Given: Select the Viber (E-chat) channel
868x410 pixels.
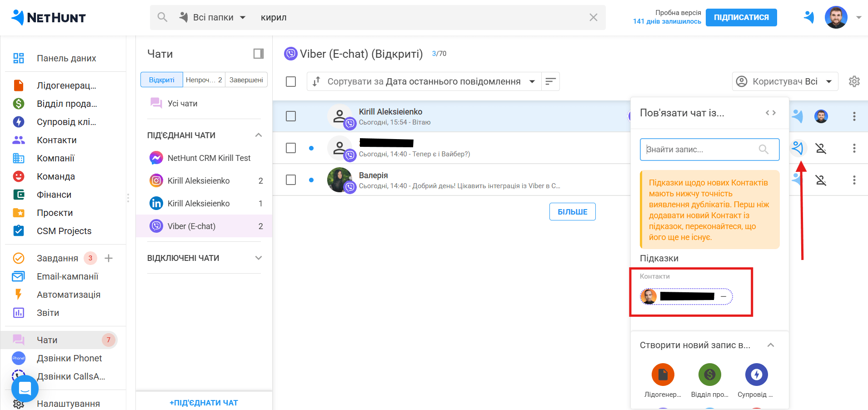Looking at the screenshot, I should point(204,226).
